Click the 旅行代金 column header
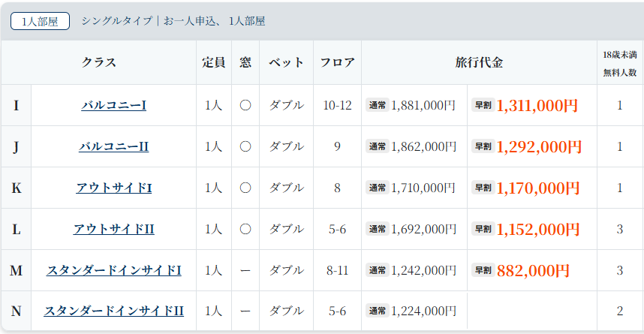Screen dimensions: 644x334 point(479,62)
